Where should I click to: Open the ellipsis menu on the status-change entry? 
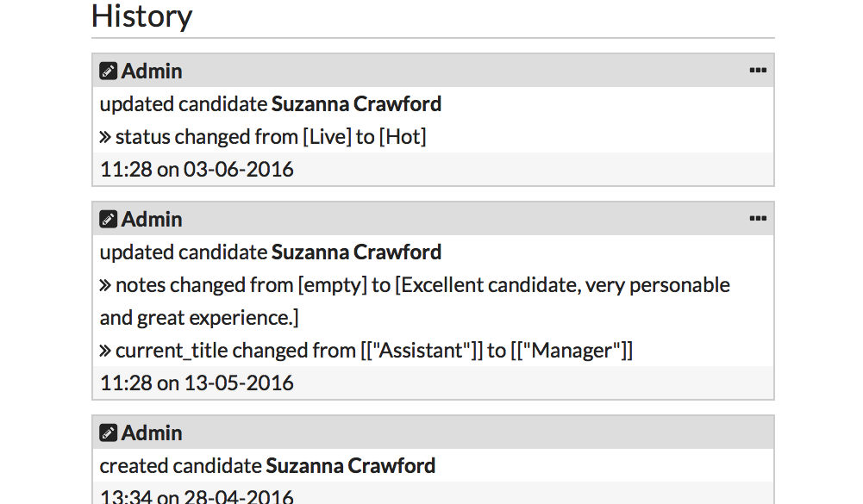click(758, 72)
